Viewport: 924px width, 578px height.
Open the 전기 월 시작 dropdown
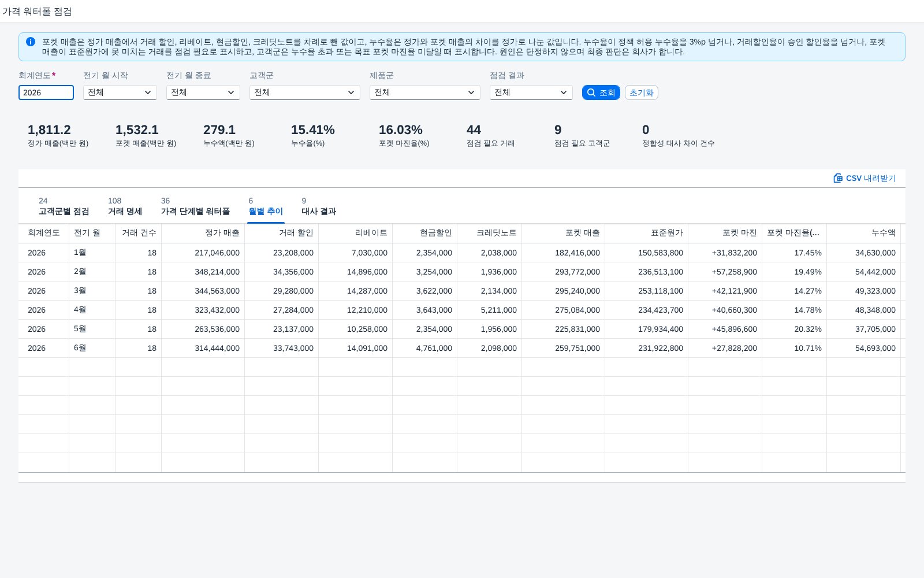point(120,92)
